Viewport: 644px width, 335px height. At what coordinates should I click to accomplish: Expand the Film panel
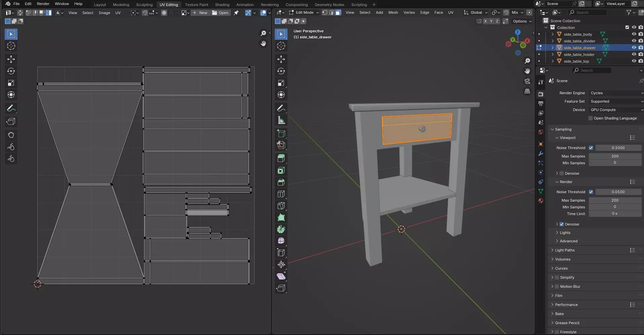tap(559, 296)
